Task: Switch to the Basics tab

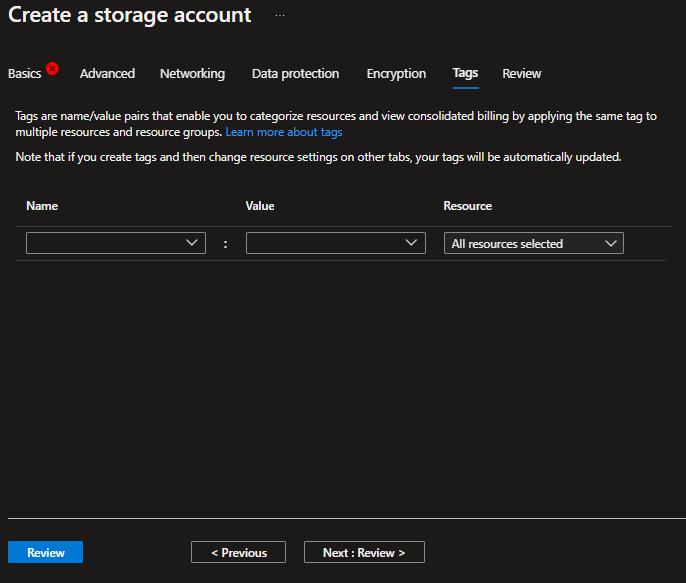Action: [x=25, y=74]
